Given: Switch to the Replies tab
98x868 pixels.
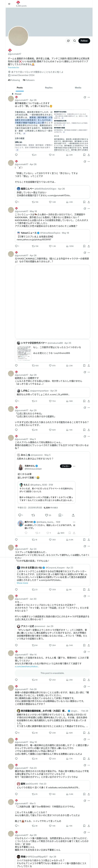Looking at the screenshot, I should pos(49,88).
